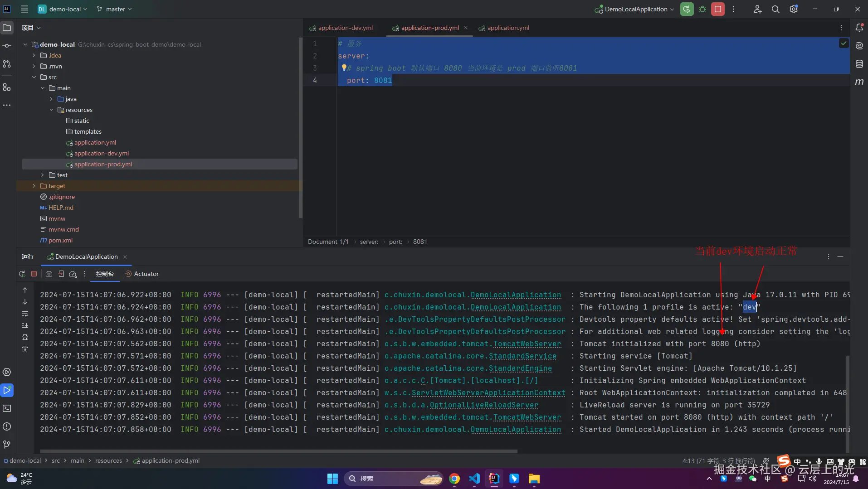Open the Notifications bell in right sidebar

tap(859, 28)
